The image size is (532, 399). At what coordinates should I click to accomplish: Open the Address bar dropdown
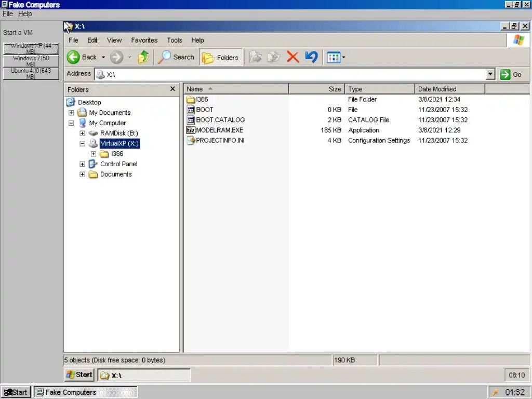pyautogui.click(x=490, y=74)
